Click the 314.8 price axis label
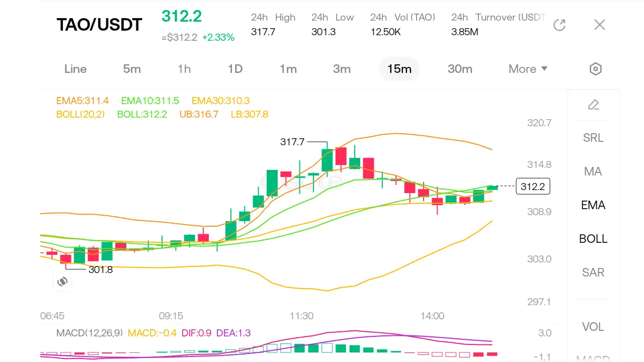Screen dimensions: 644x362 pyautogui.click(x=539, y=164)
